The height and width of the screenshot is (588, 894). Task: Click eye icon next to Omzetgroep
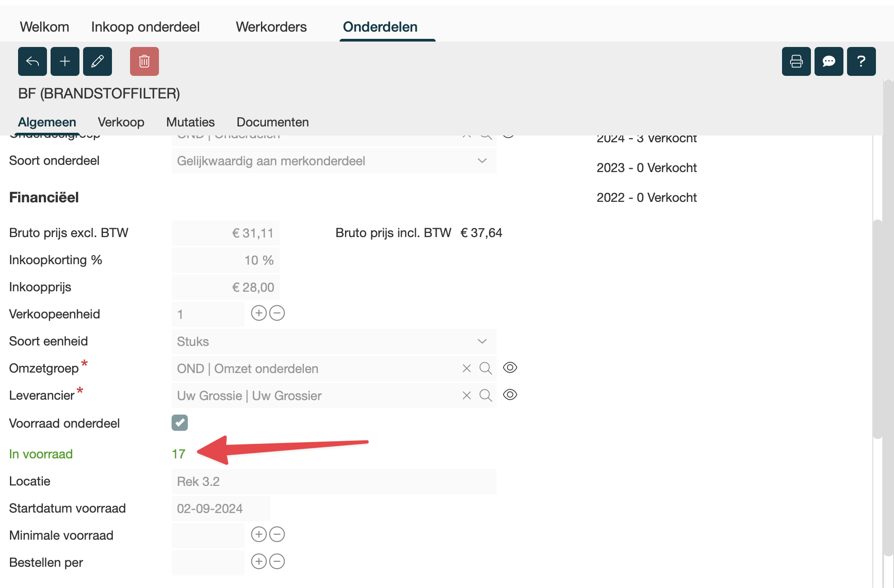click(510, 368)
